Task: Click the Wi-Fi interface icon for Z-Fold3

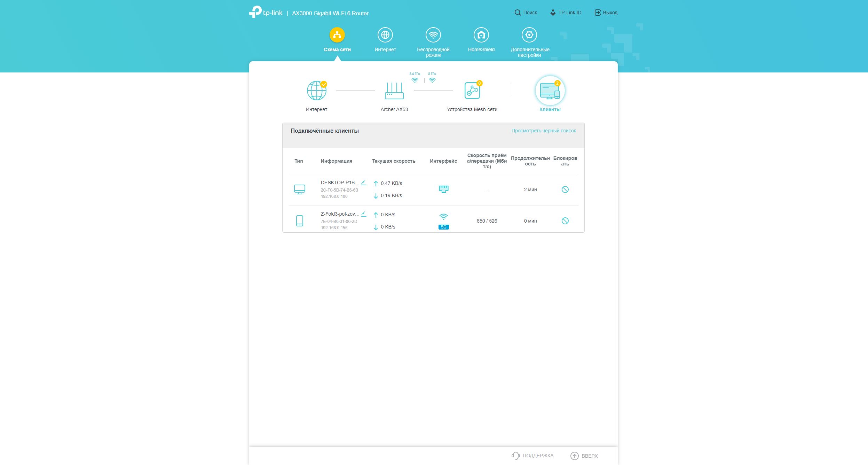Action: 443,217
